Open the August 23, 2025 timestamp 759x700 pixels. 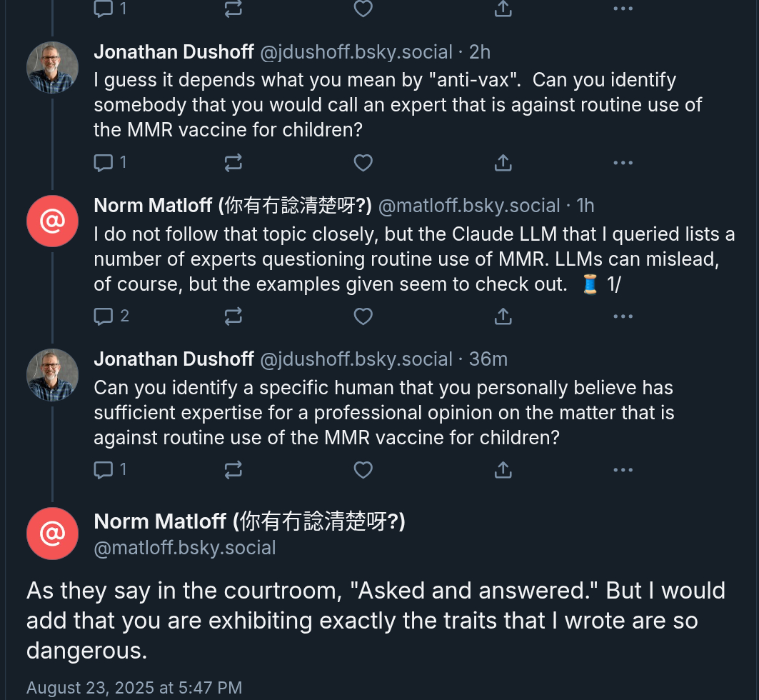coord(134,688)
